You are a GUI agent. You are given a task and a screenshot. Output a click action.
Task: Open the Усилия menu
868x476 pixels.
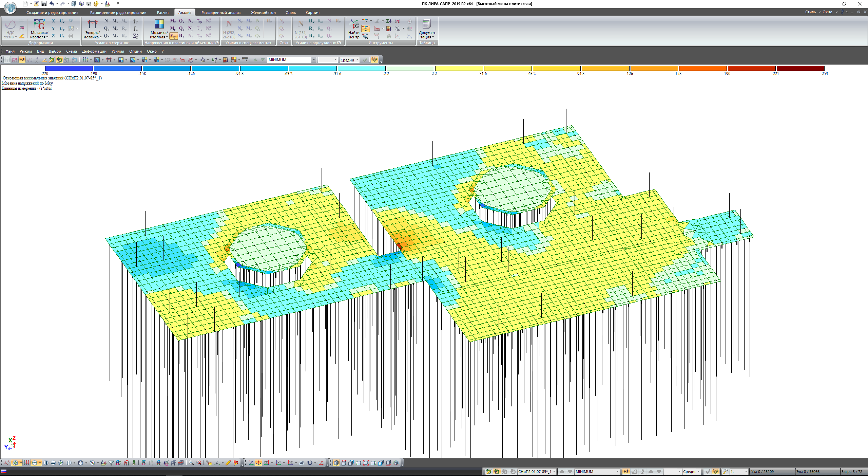click(118, 51)
